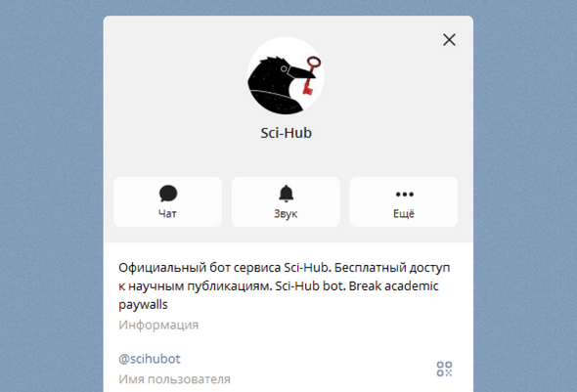
Task: Copy the @scihubot username link
Action: coord(150,359)
